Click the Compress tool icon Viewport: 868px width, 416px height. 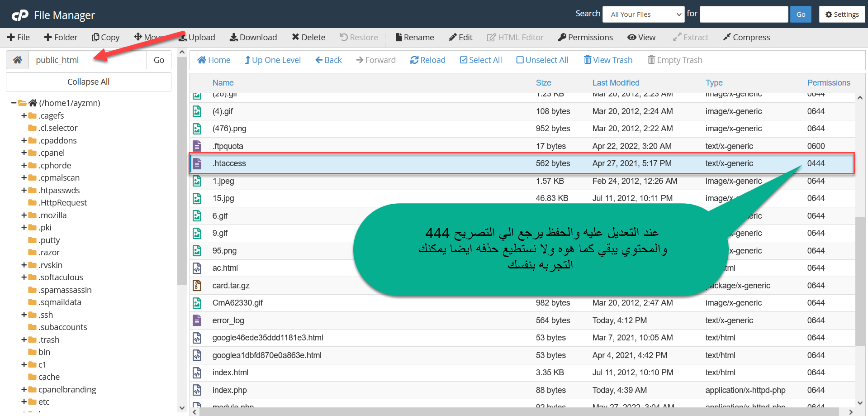tap(727, 38)
